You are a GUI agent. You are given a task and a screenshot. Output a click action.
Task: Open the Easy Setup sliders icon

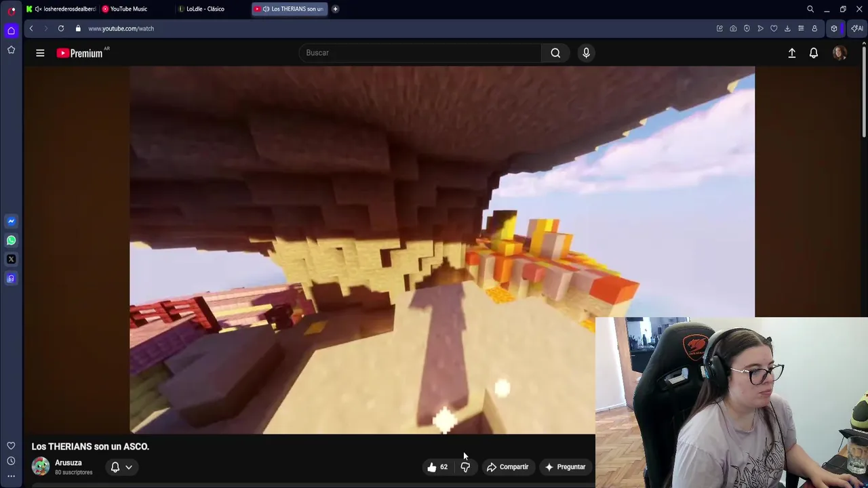[x=801, y=28]
